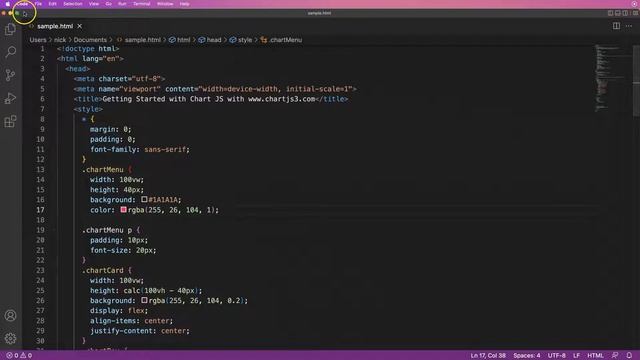
Task: Open the Terminal menu
Action: point(142,4)
